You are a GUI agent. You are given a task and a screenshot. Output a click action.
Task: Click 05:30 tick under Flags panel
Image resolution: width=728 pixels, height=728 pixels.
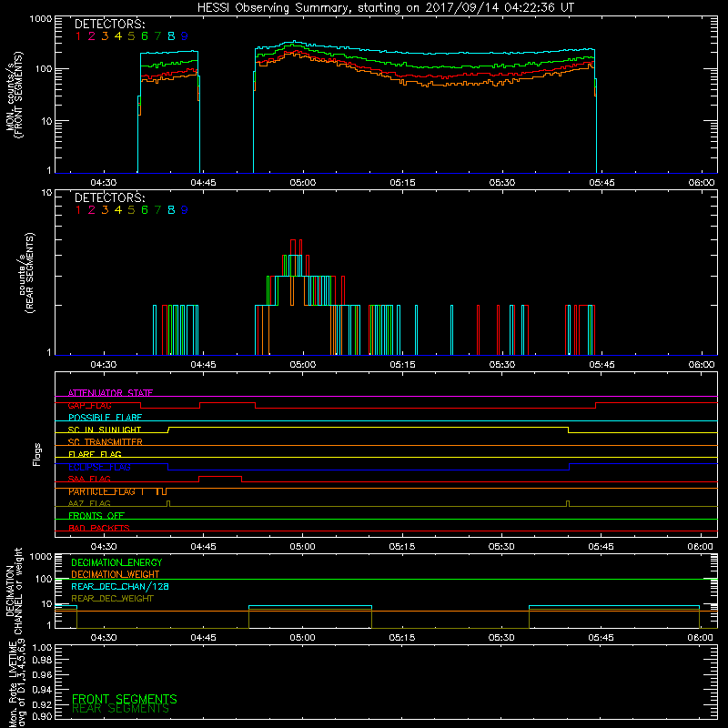(x=501, y=547)
